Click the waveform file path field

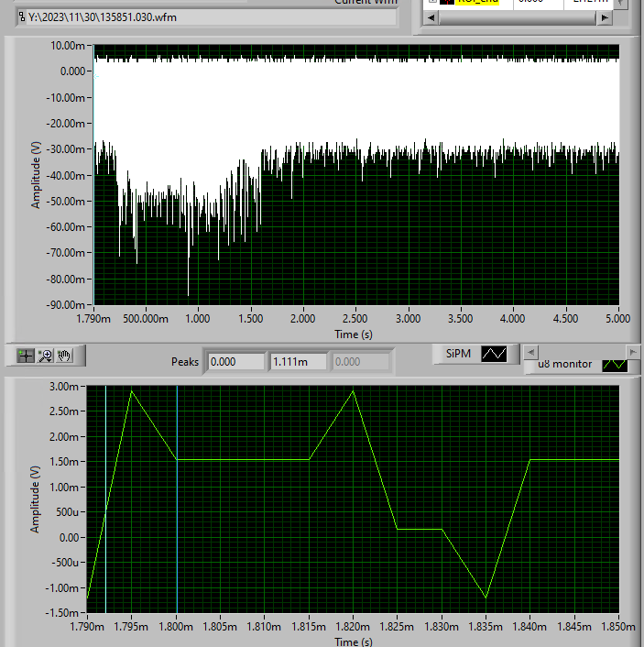[x=211, y=17]
